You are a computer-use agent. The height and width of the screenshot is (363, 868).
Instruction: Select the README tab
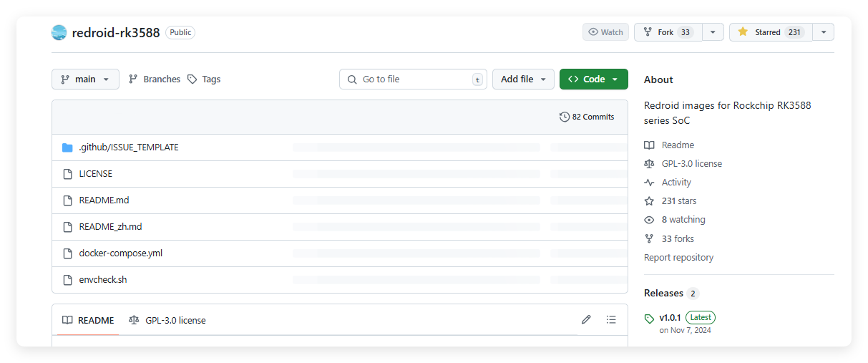(x=88, y=320)
